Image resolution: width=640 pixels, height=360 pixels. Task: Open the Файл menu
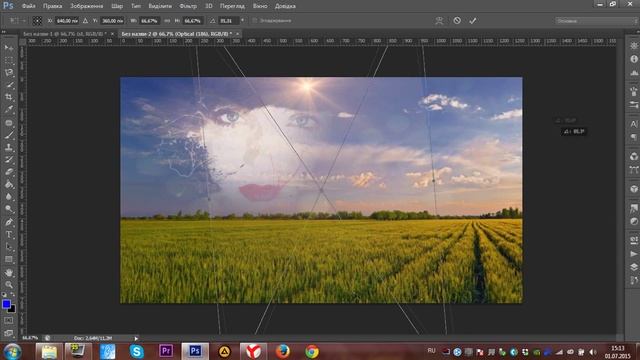click(29, 6)
